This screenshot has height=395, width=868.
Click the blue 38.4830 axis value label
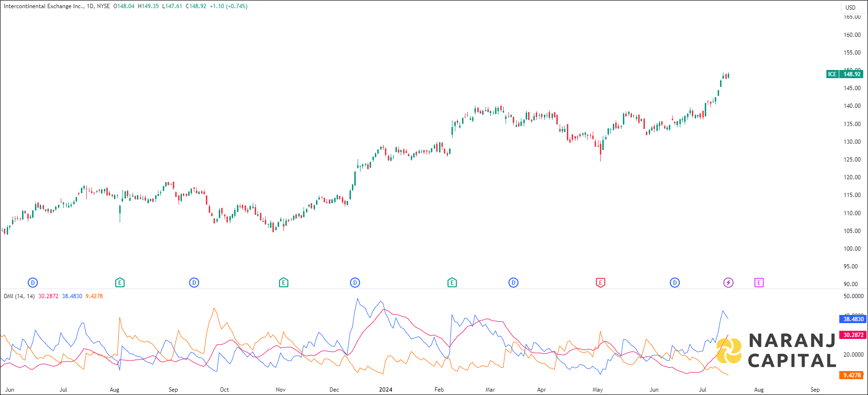point(853,319)
